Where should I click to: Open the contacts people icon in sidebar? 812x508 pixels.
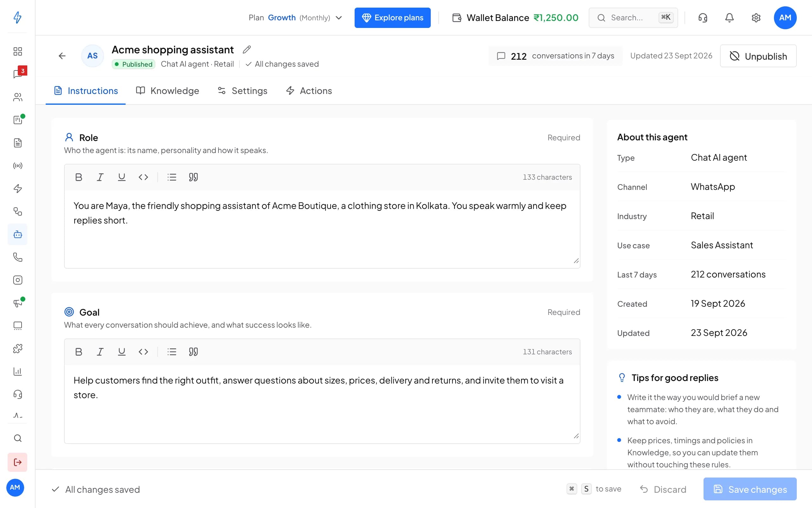pos(17,97)
